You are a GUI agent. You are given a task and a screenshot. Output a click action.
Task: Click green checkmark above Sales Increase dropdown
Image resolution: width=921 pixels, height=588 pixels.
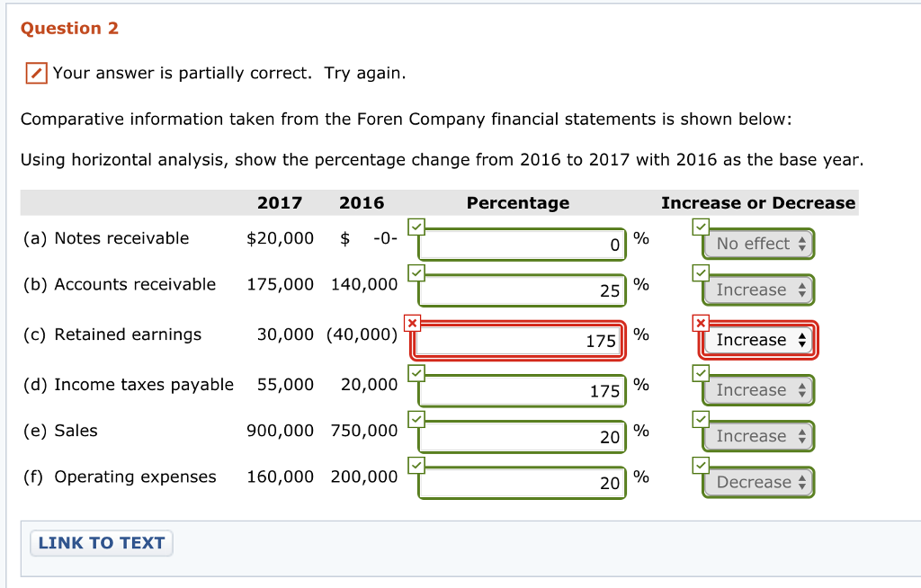(701, 419)
